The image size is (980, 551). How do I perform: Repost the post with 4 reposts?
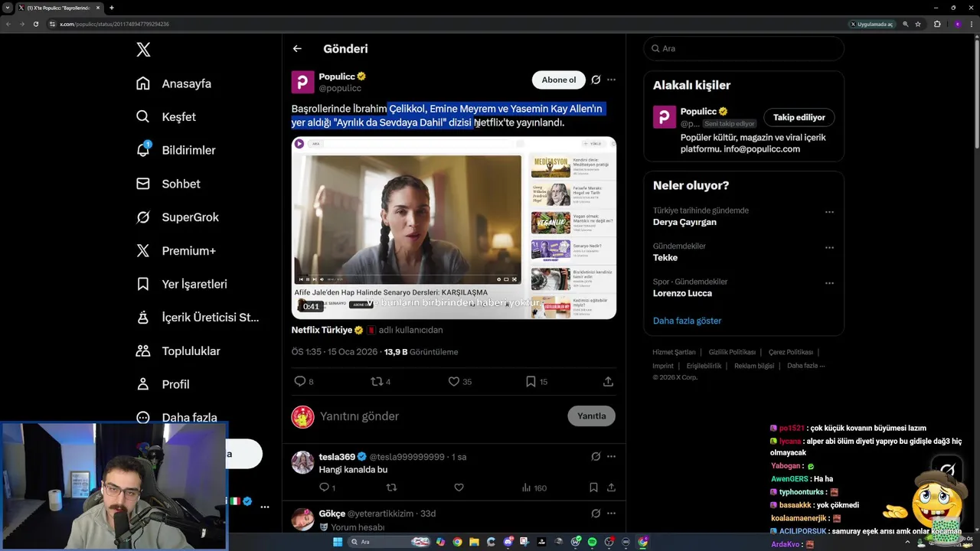(381, 381)
